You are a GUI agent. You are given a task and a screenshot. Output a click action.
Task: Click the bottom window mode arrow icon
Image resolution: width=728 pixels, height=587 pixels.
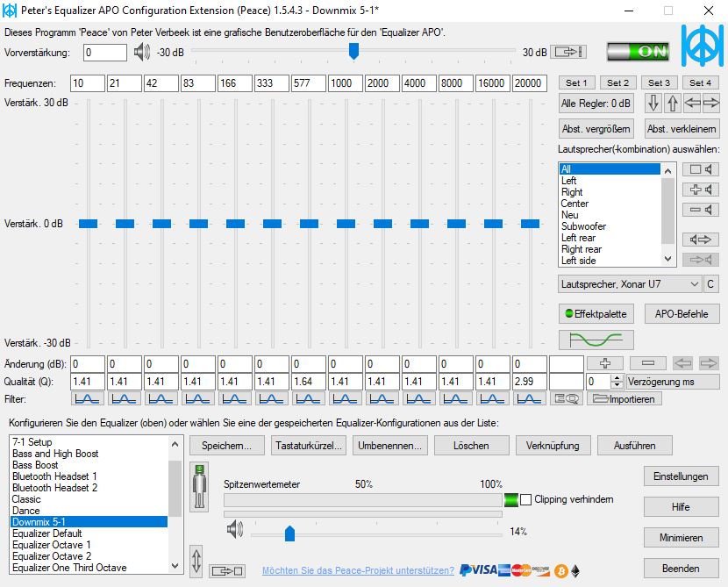[227, 570]
